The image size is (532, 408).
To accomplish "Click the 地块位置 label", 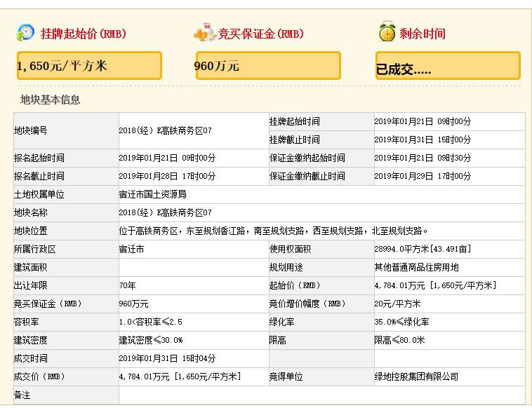I will (x=31, y=231).
